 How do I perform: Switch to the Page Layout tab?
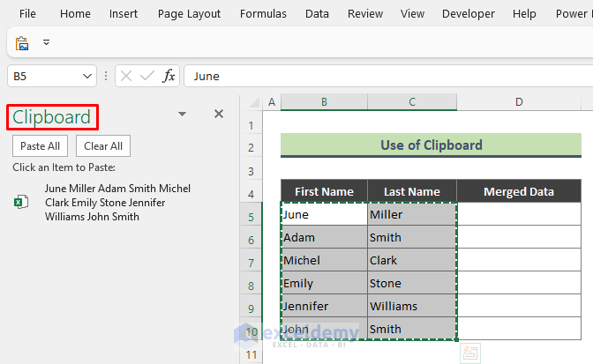[189, 14]
